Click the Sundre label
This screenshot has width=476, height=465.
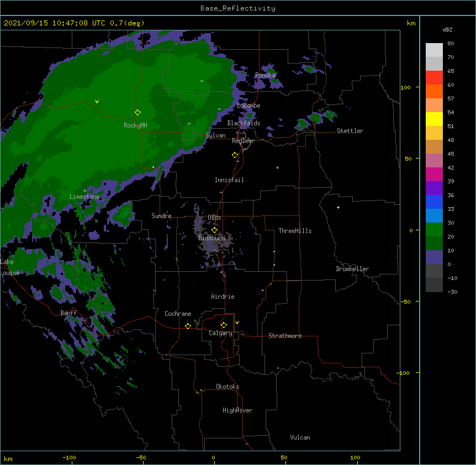(161, 216)
